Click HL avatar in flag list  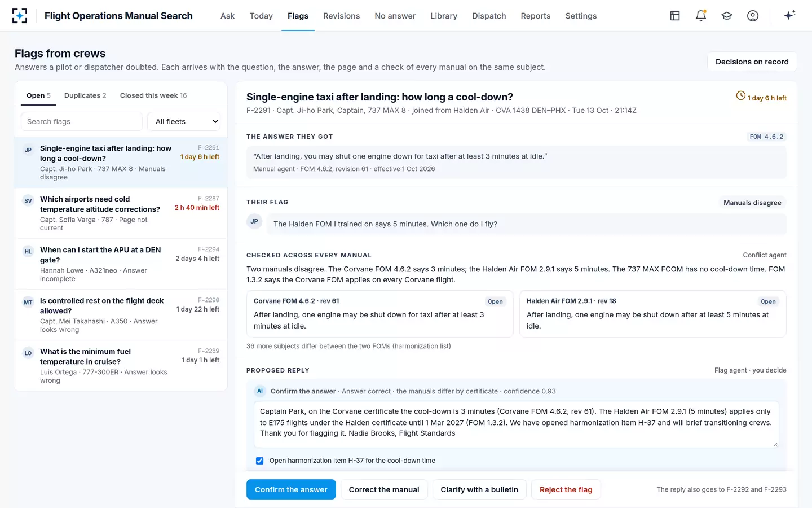pos(28,251)
